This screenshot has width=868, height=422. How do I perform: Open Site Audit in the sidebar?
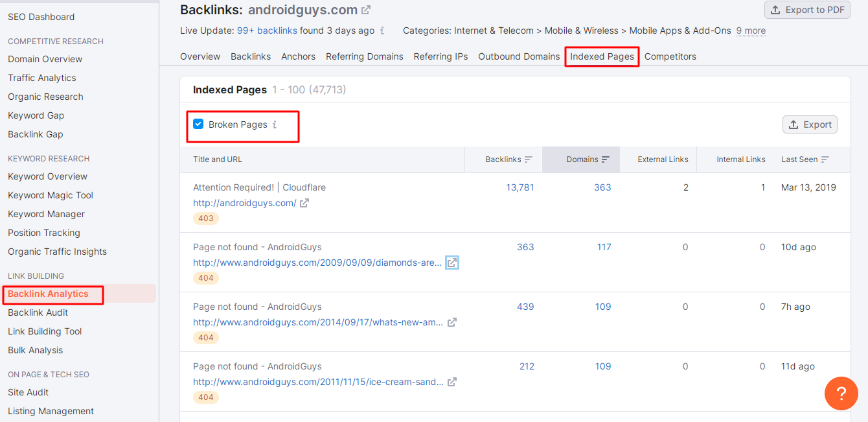pyautogui.click(x=28, y=392)
